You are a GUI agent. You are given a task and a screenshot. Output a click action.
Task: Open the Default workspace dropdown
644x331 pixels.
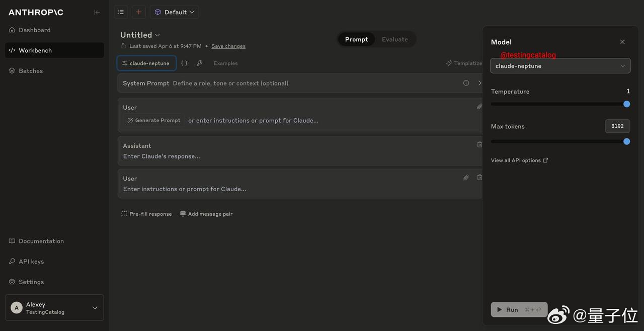pos(174,12)
